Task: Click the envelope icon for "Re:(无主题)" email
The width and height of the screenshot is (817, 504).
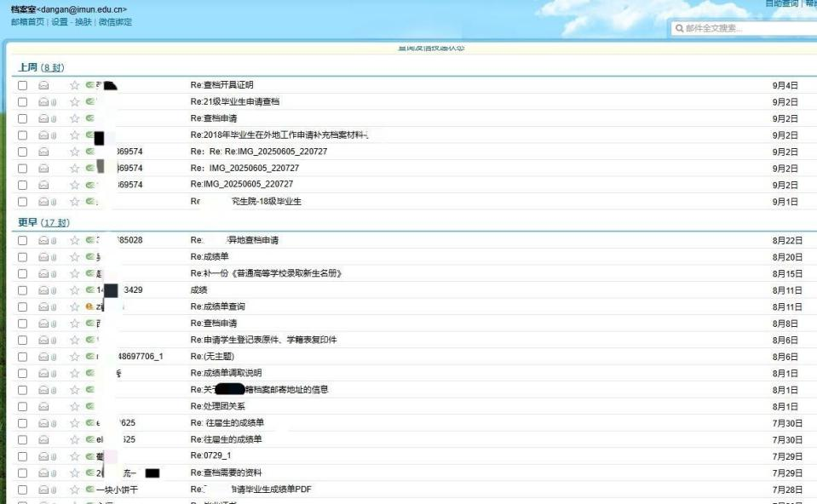Action: tap(43, 357)
